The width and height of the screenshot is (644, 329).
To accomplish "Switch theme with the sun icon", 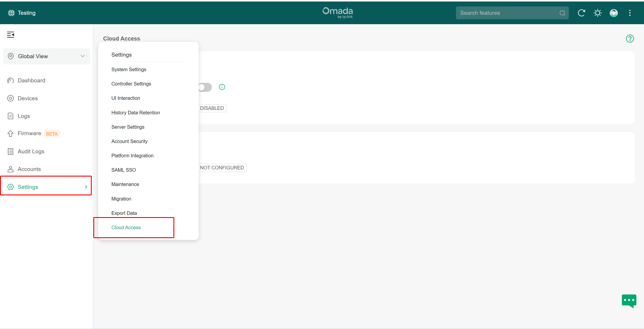I will click(x=597, y=13).
